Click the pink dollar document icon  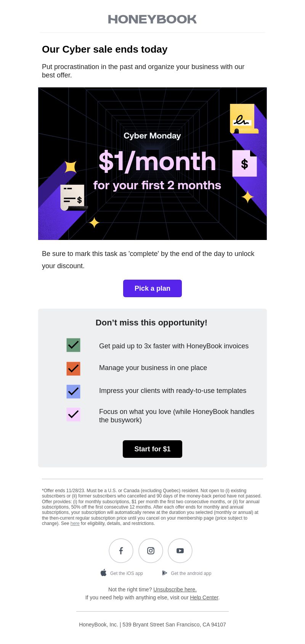click(x=244, y=163)
